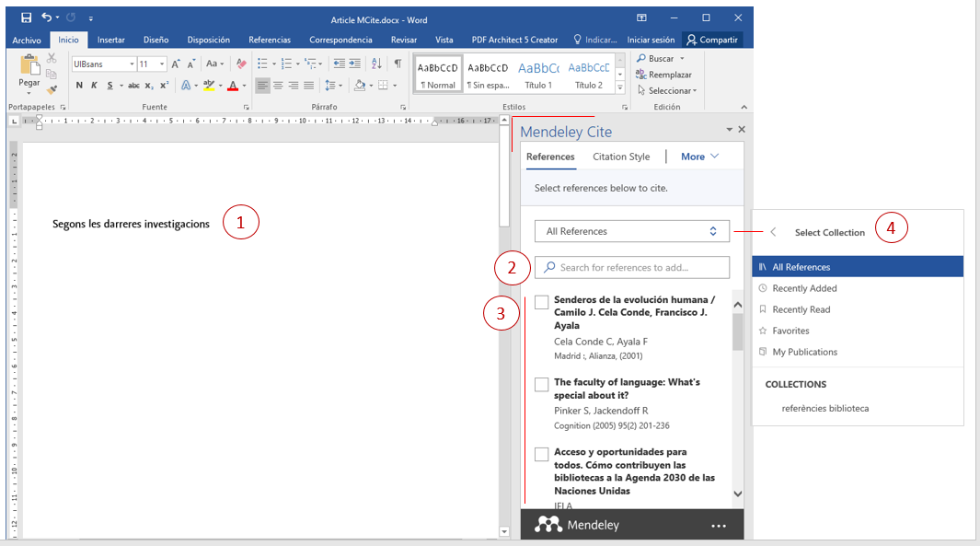Viewport: 980px width, 546px height.
Task: Go back with the Select Collection chevron
Action: pyautogui.click(x=773, y=232)
